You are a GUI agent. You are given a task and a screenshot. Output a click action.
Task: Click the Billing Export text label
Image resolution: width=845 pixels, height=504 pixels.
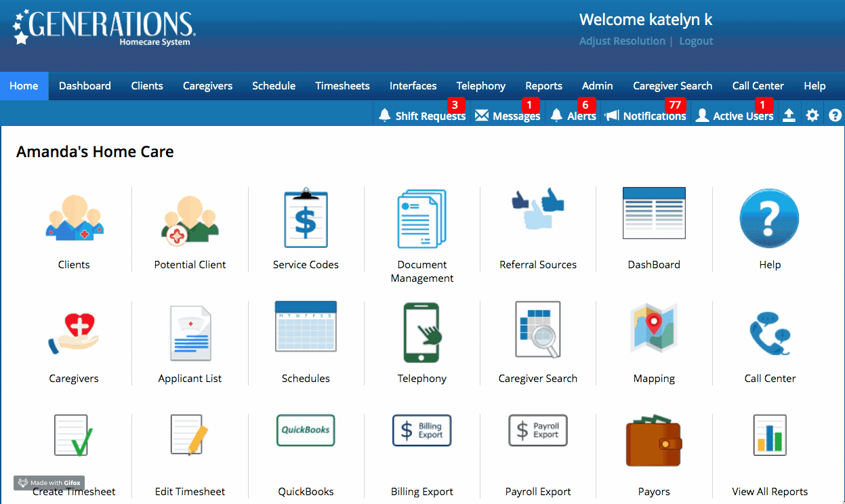click(x=421, y=492)
